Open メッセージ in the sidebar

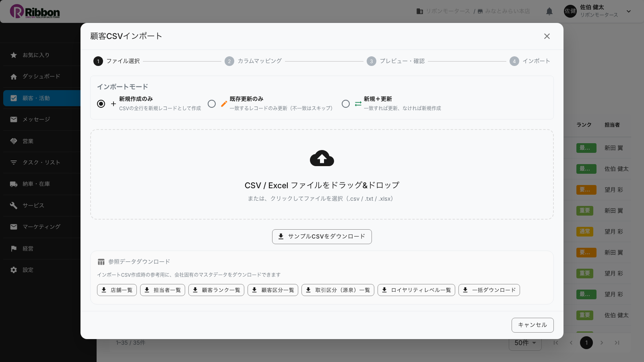click(x=42, y=119)
